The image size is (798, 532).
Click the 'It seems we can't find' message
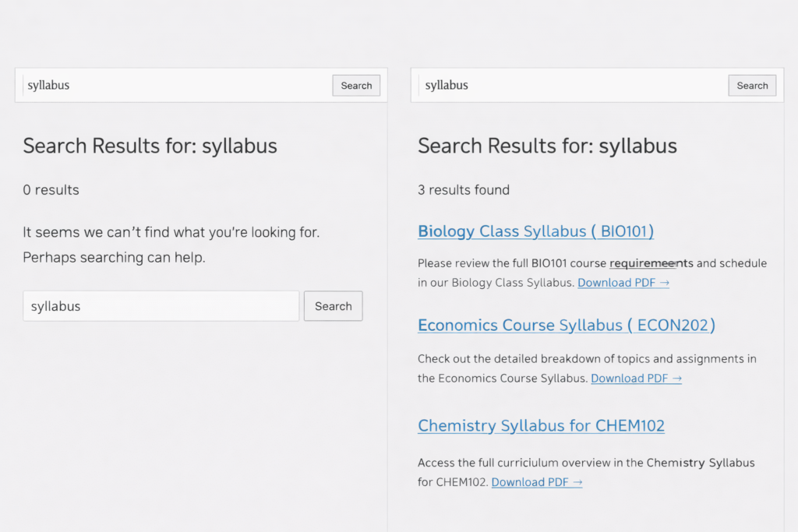coord(171,232)
